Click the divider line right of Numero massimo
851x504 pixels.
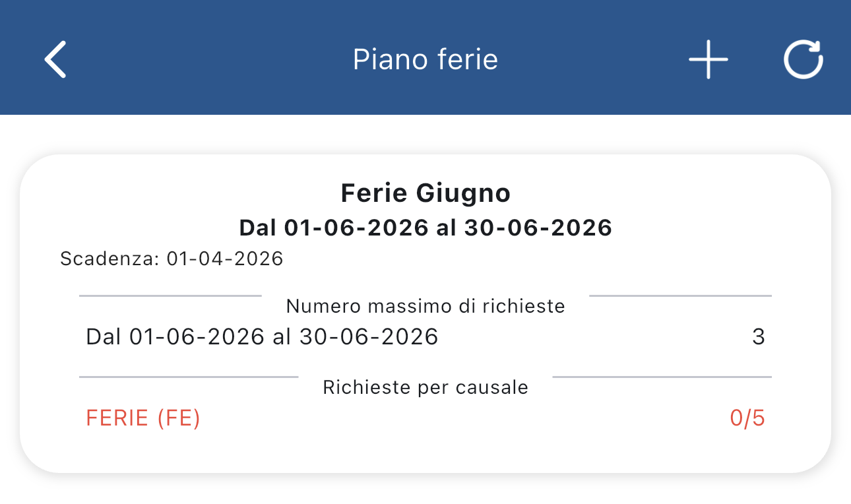(679, 296)
